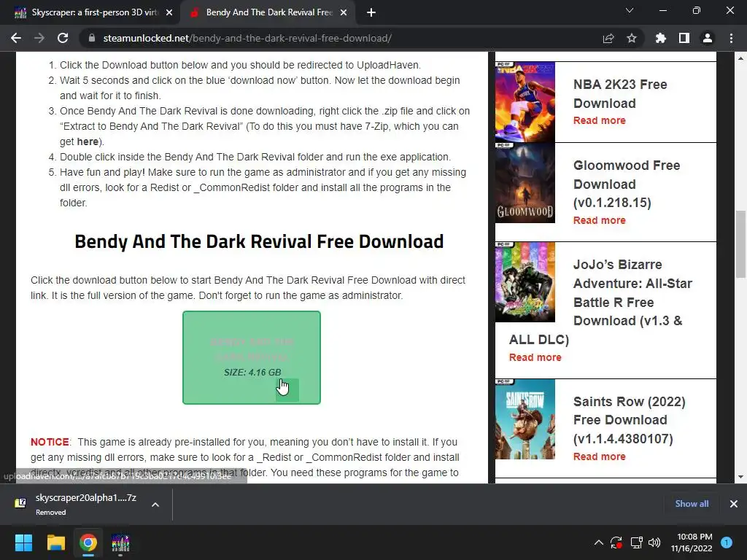Image resolution: width=747 pixels, height=560 pixels.
Task: Select Bendy And The Dark Revival tab
Action: [268, 12]
